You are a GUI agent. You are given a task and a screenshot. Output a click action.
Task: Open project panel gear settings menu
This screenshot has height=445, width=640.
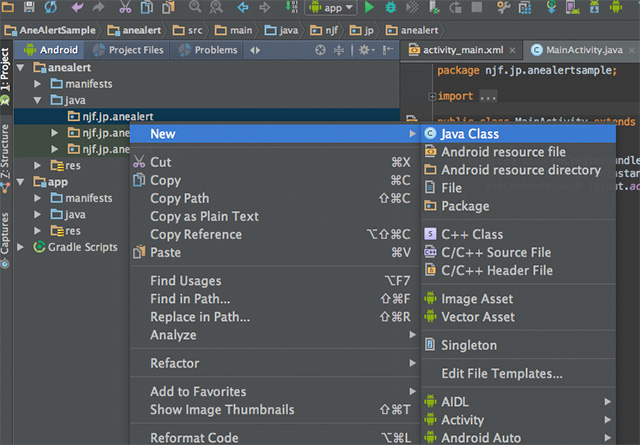(x=366, y=50)
